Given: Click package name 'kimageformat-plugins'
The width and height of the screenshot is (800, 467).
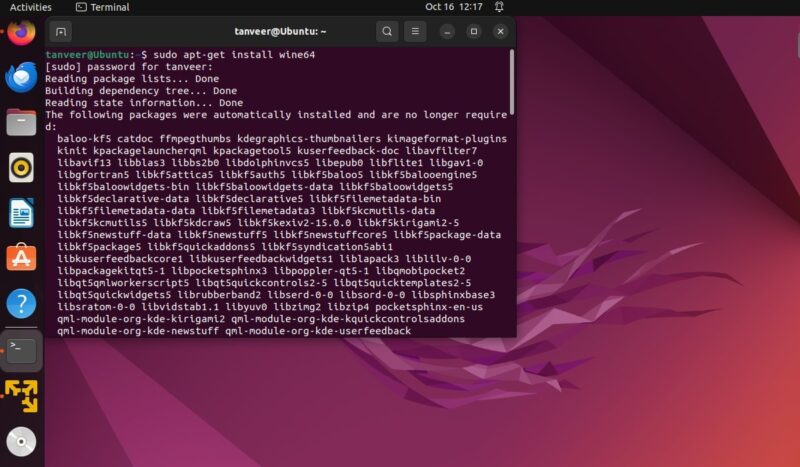Looking at the screenshot, I should coord(447,139).
